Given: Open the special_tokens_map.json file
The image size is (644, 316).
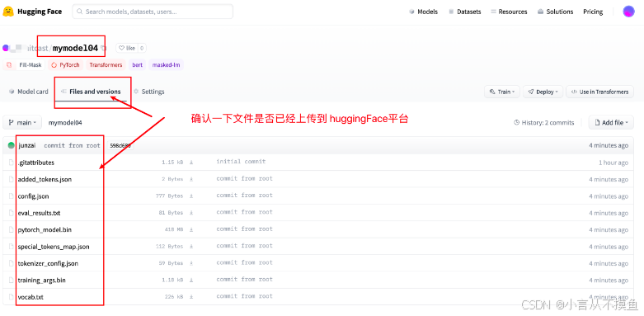Looking at the screenshot, I should click(54, 247).
